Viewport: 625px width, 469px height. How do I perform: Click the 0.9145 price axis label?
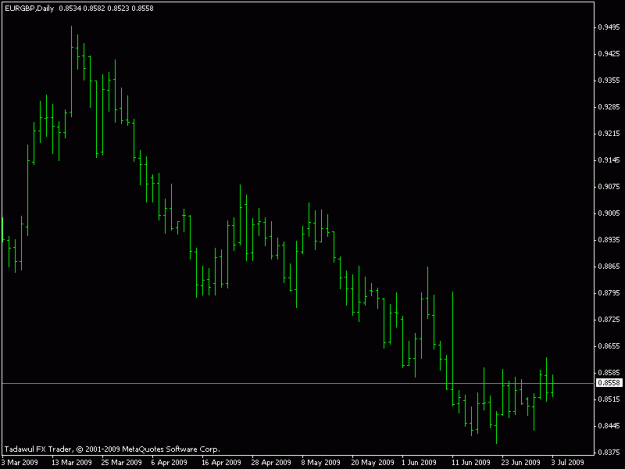point(609,160)
